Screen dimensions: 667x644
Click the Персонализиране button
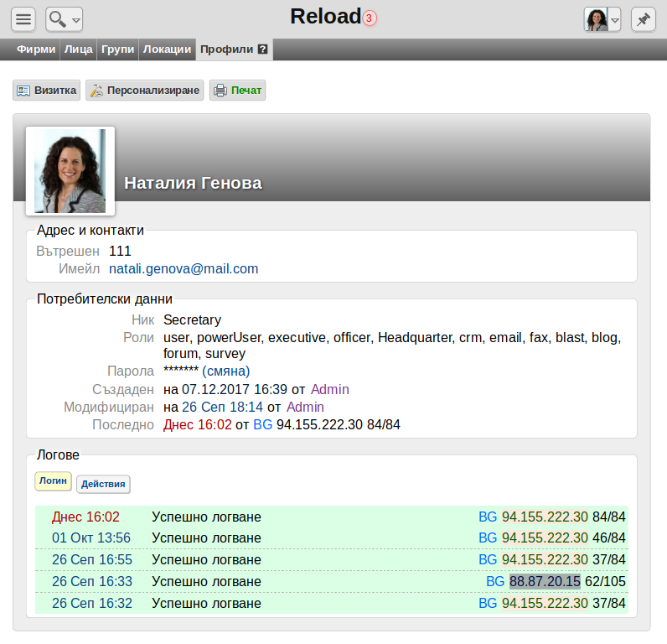tap(145, 91)
